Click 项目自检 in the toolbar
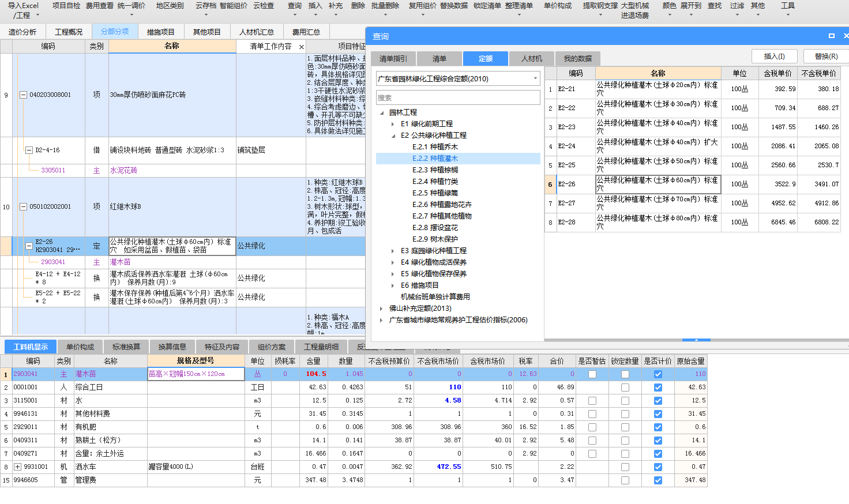This screenshot has height=504, width=849. pos(66,6)
